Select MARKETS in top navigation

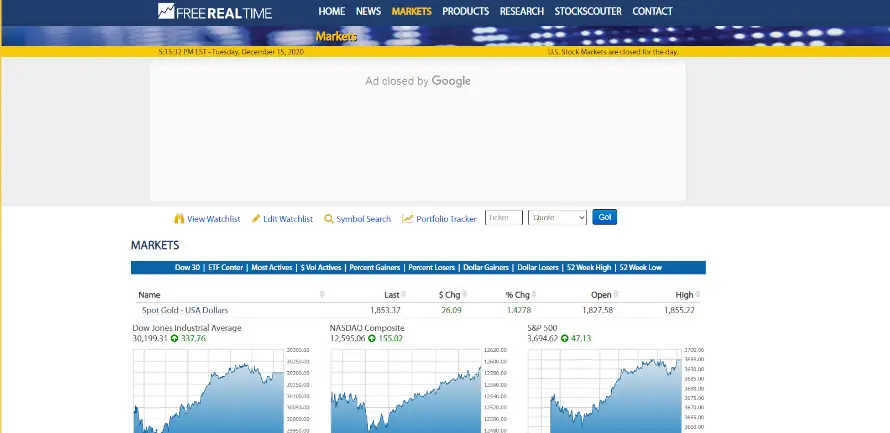tap(412, 11)
